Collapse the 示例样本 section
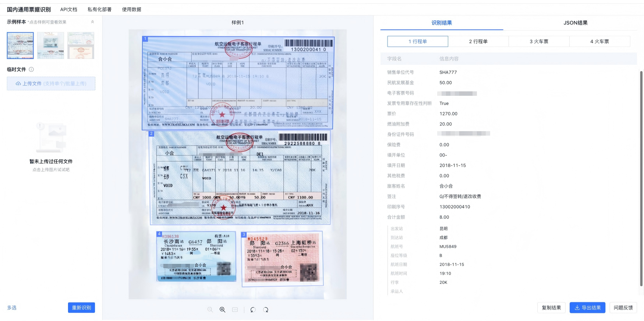Screen dimensions: 644x321 pyautogui.click(x=92, y=22)
